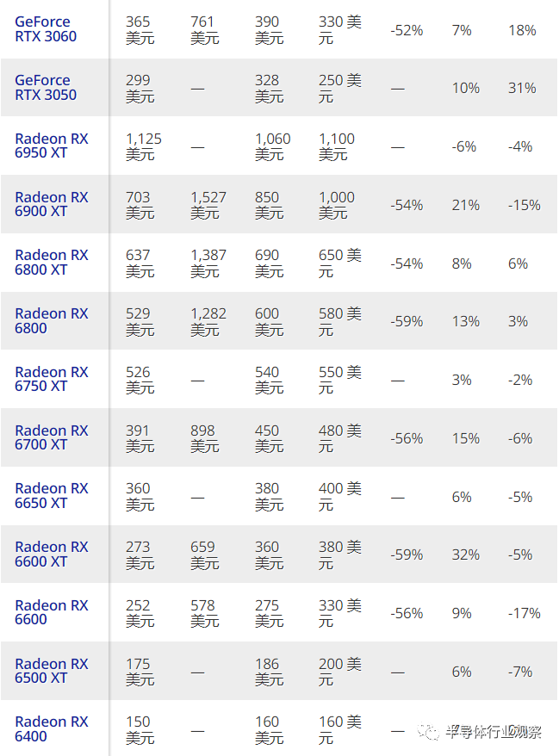
Task: Select the Radeon RX 6650 XT link
Action: [52, 496]
